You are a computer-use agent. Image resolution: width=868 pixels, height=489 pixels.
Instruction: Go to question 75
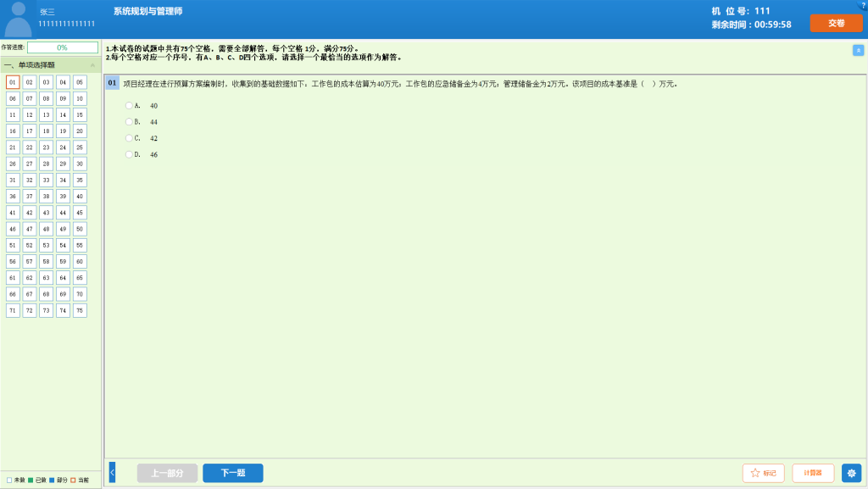(x=80, y=311)
